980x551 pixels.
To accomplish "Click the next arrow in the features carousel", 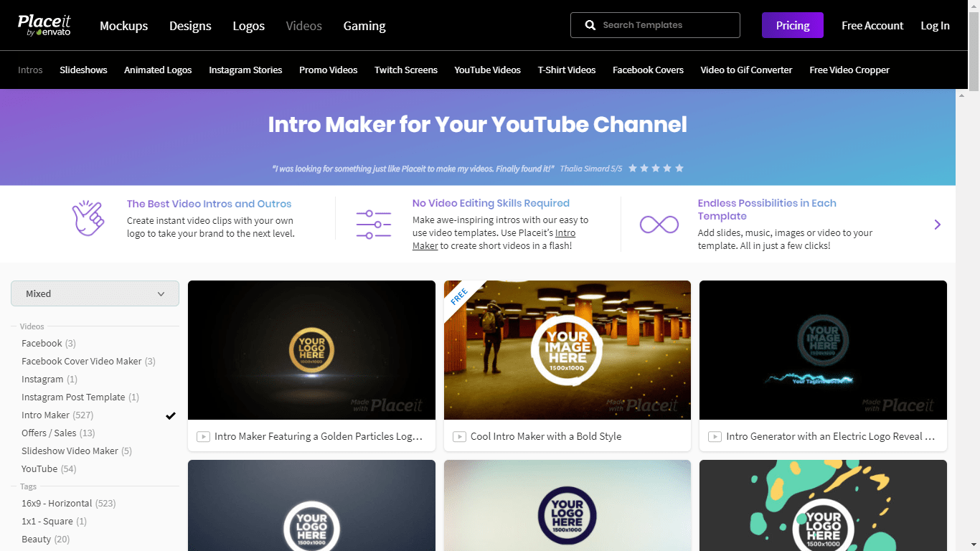I will [937, 225].
